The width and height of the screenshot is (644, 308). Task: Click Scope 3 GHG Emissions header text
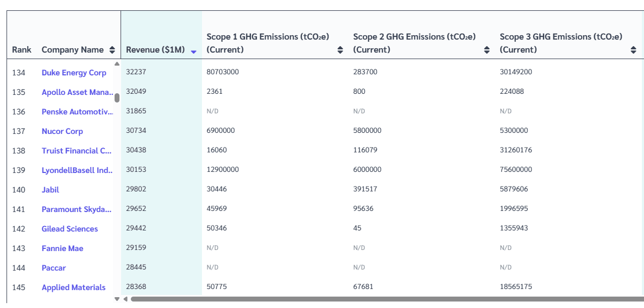tap(561, 43)
